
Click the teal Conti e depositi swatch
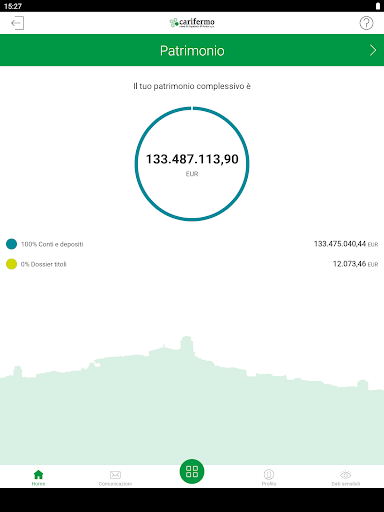tap(11, 244)
